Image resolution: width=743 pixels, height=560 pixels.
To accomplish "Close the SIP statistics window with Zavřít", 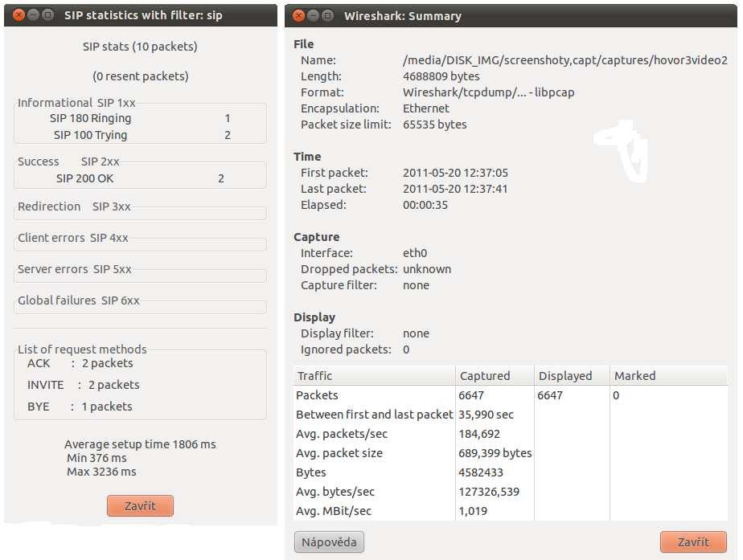I will (140, 505).
